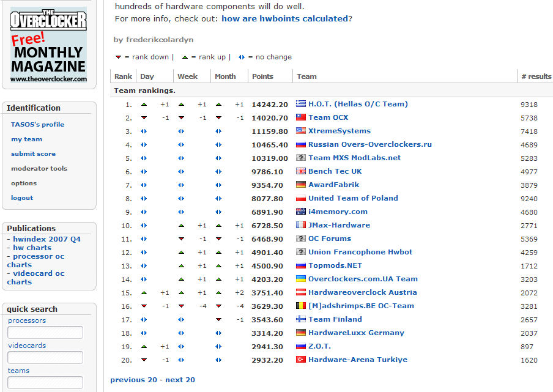Open the submit score page
553x392 pixels.
click(x=33, y=153)
